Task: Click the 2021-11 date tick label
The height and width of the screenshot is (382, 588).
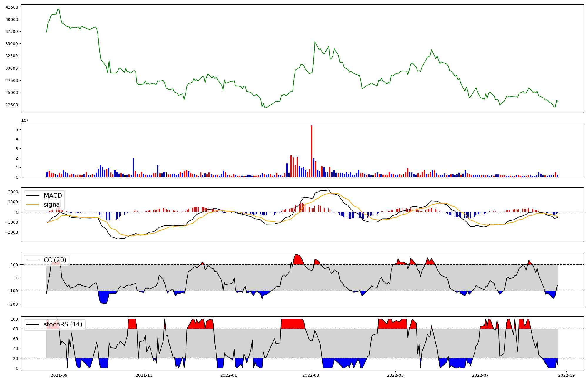Action: tap(144, 375)
